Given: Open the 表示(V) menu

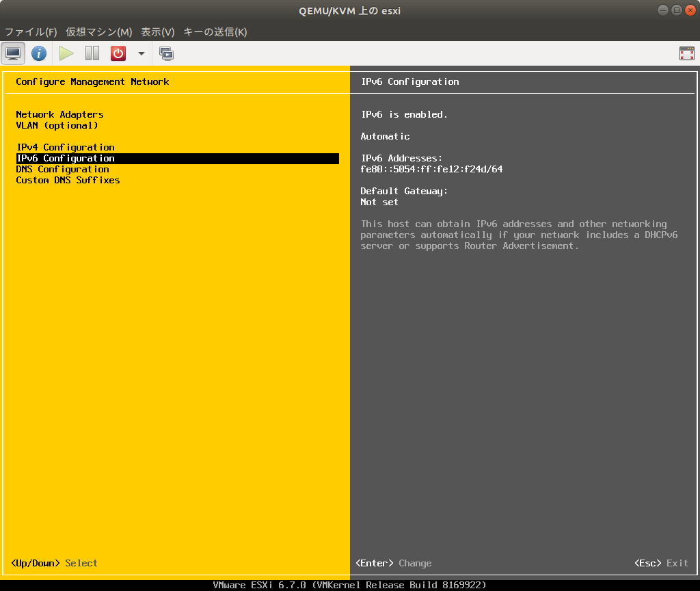Looking at the screenshot, I should pos(158,31).
